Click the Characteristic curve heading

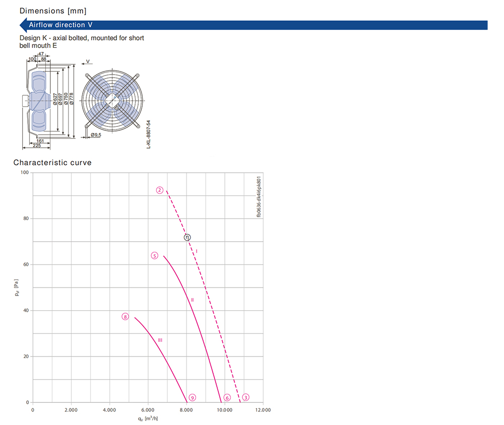click(x=52, y=163)
